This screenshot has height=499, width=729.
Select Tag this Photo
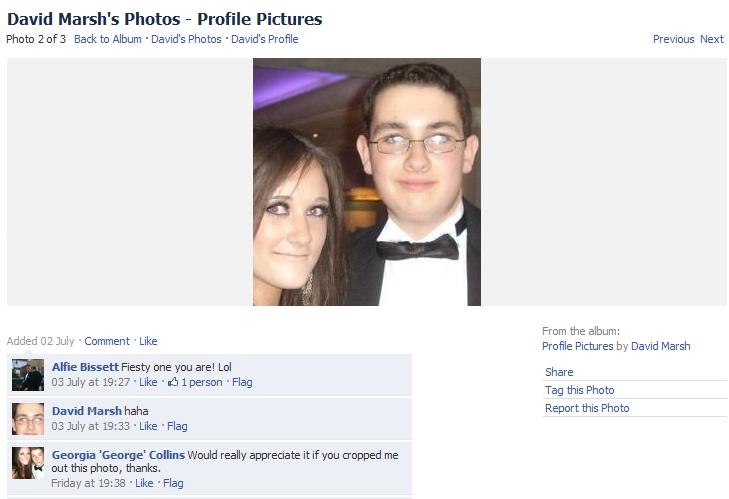pyautogui.click(x=580, y=390)
